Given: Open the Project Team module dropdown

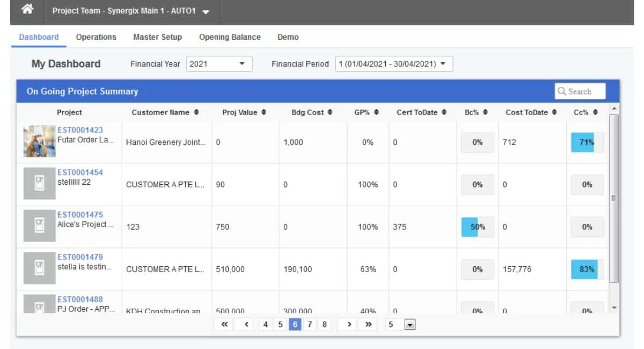Looking at the screenshot, I should point(130,11).
